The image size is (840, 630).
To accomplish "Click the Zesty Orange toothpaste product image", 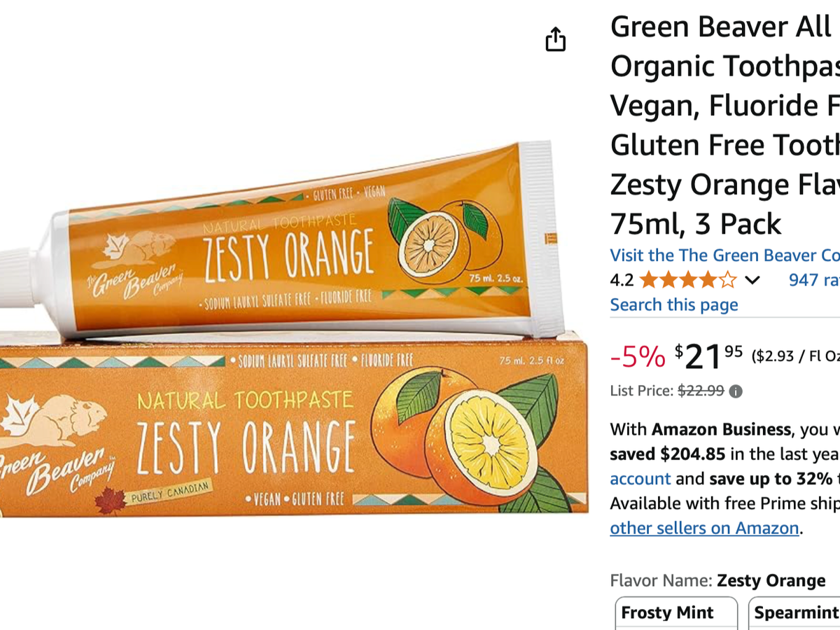I will (x=294, y=329).
